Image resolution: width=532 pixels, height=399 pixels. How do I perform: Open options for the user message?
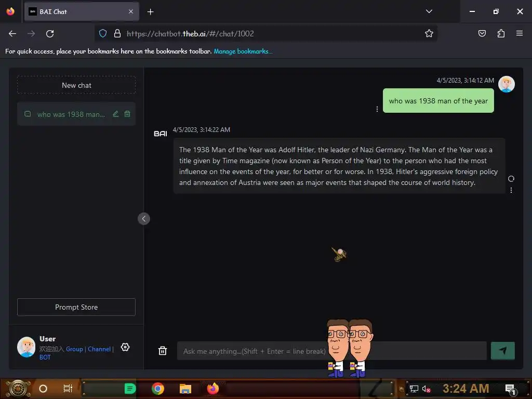pyautogui.click(x=377, y=109)
